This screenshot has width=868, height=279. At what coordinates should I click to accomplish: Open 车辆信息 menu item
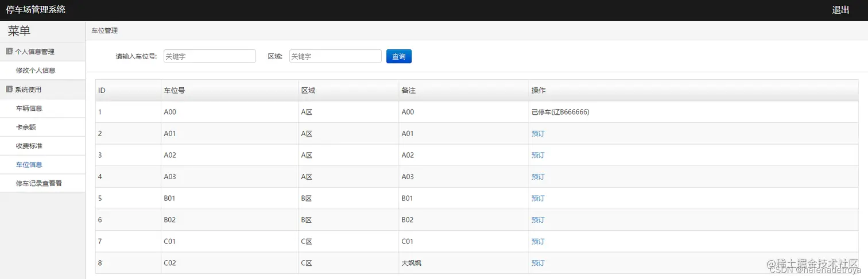point(29,108)
